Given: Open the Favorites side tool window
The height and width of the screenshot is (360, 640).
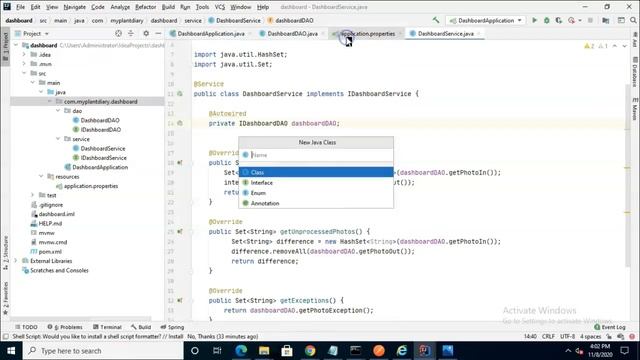Looking at the screenshot, I should click(x=5, y=298).
